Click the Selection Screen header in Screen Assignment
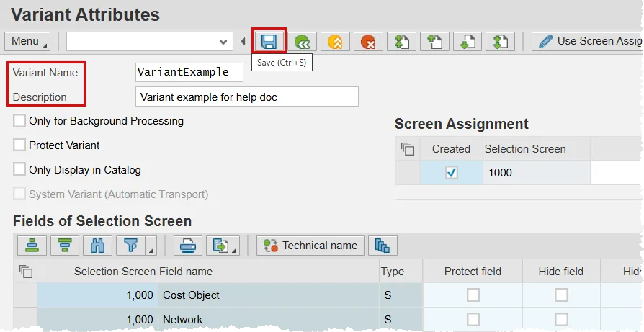 click(537, 148)
